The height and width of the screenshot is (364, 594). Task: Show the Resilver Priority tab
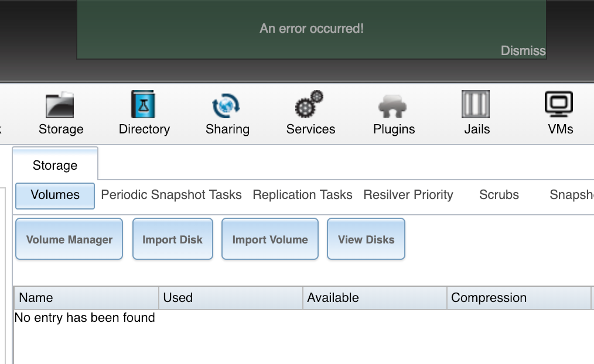click(408, 195)
